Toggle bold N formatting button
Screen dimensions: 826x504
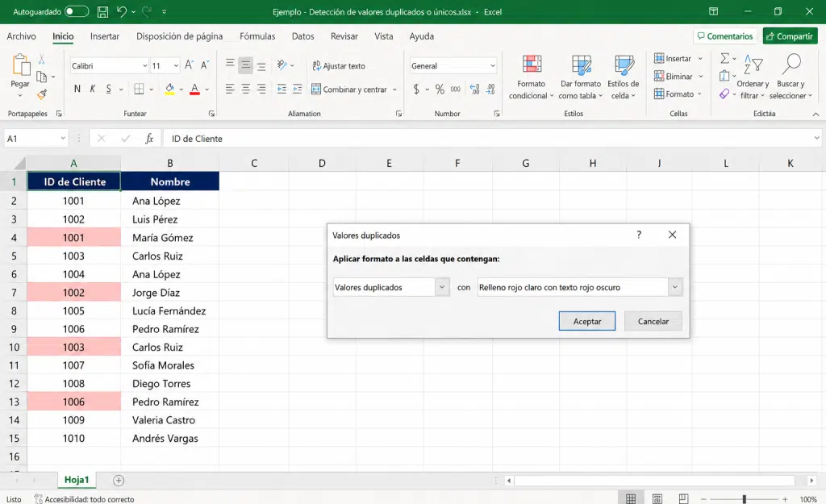pyautogui.click(x=77, y=89)
